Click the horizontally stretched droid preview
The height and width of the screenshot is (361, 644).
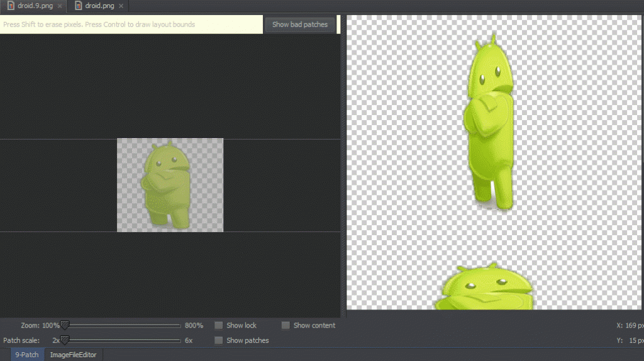pyautogui.click(x=484, y=287)
